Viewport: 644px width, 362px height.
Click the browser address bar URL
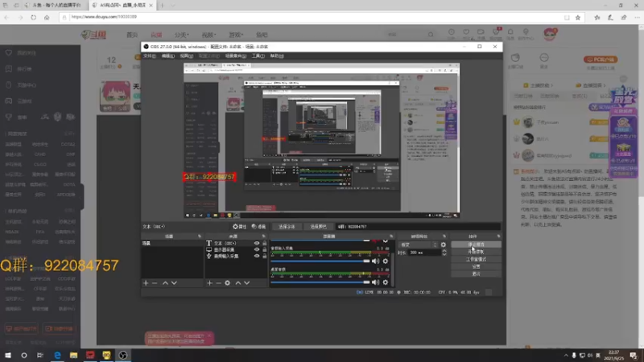click(x=104, y=17)
